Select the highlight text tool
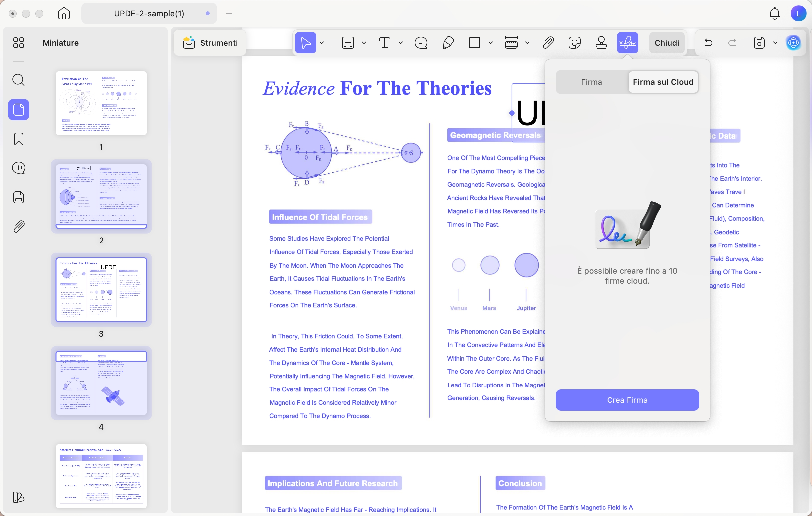Image resolution: width=812 pixels, height=516 pixels. tap(348, 43)
